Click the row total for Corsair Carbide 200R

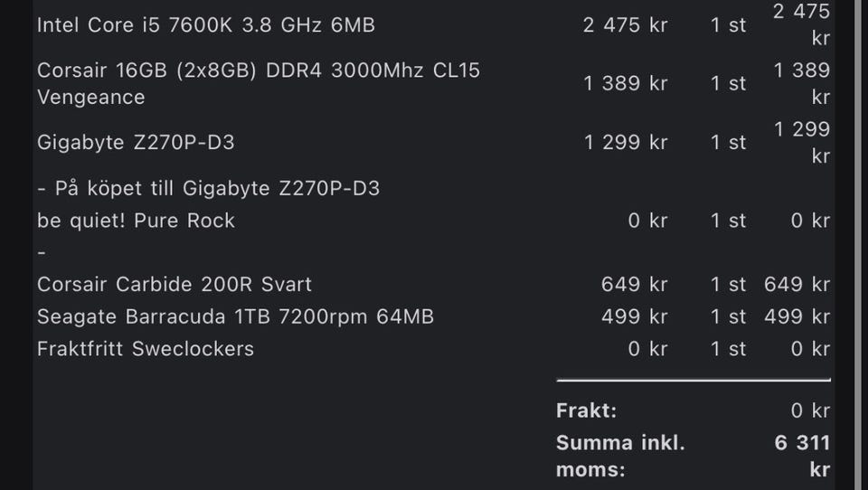pyautogui.click(x=797, y=284)
